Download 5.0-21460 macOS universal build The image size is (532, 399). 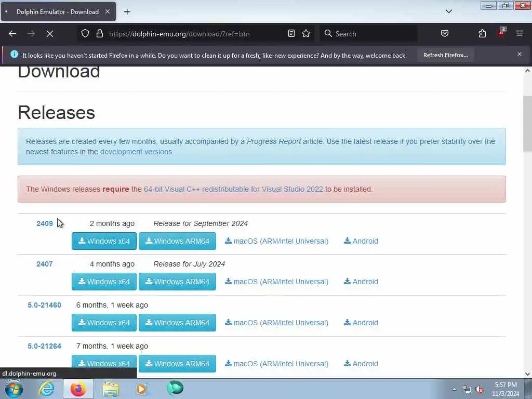tap(276, 323)
